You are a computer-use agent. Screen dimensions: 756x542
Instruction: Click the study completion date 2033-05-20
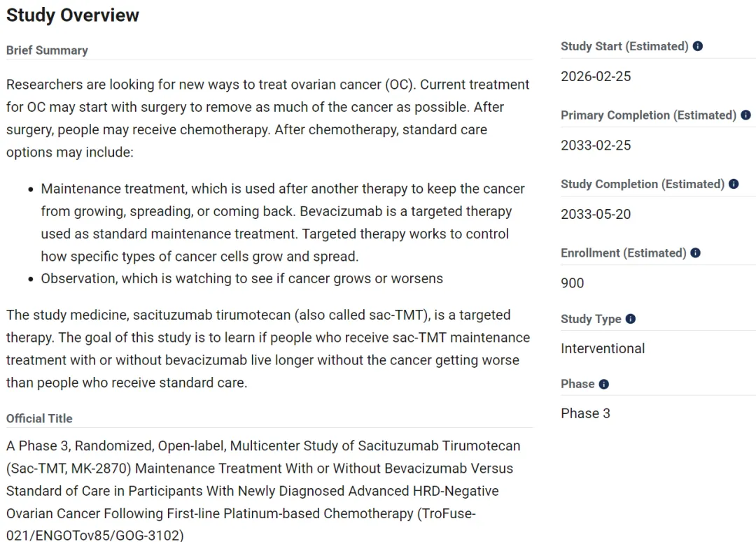click(x=596, y=214)
